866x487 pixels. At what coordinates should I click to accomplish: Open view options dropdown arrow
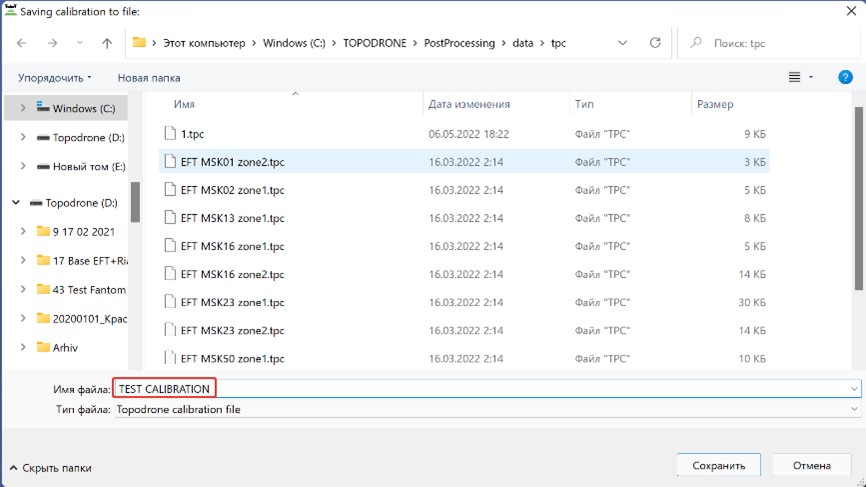click(811, 77)
